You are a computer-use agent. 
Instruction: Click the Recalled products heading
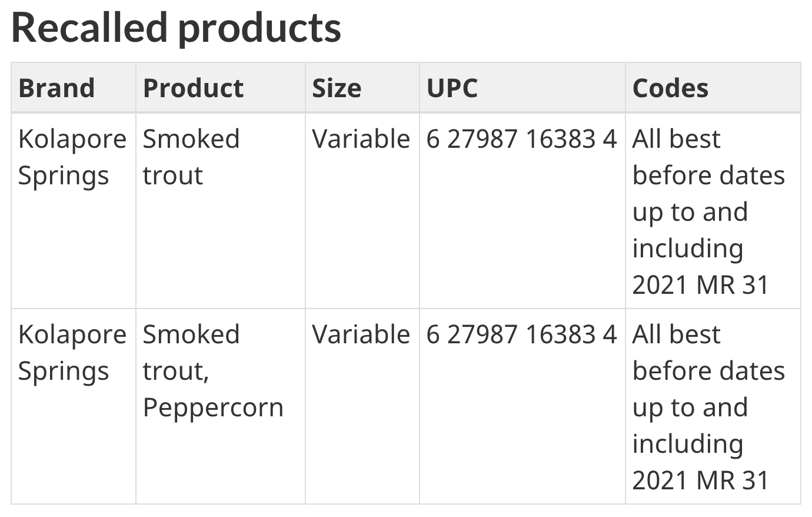pos(176,28)
